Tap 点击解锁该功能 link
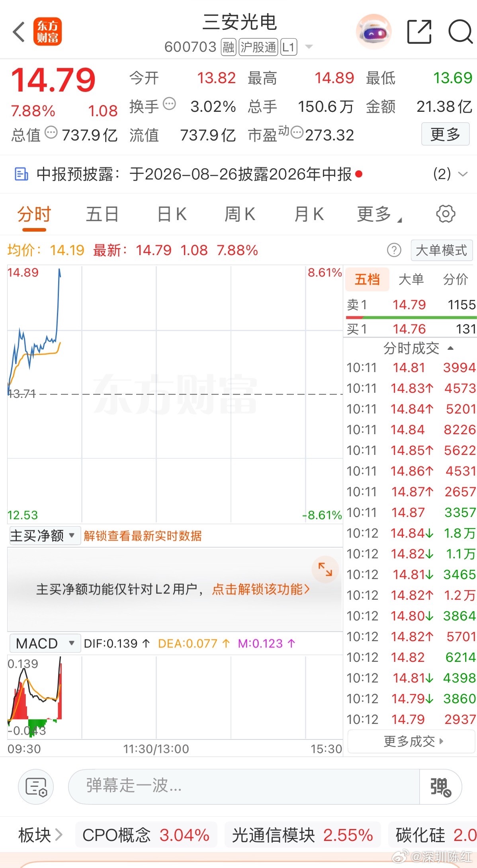Image resolution: width=477 pixels, height=868 pixels. coord(261,589)
